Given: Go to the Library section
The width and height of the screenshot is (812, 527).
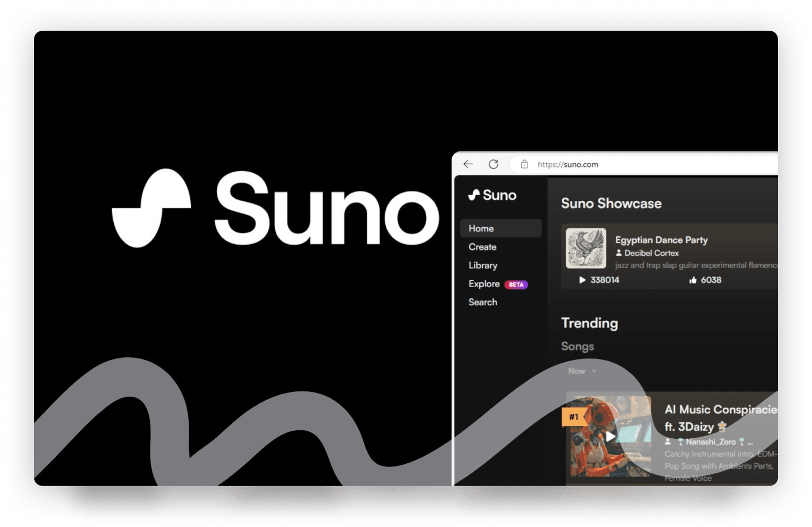Looking at the screenshot, I should [483, 265].
